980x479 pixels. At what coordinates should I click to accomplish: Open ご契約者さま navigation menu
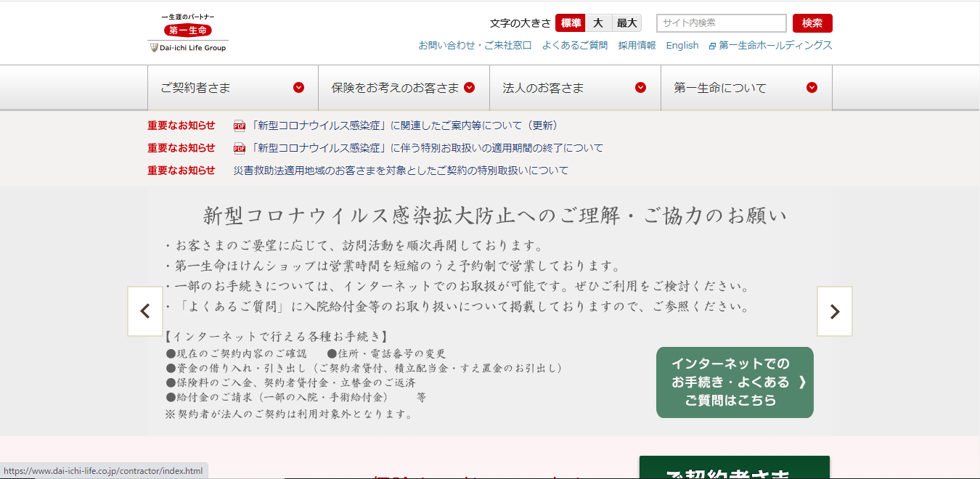point(233,88)
